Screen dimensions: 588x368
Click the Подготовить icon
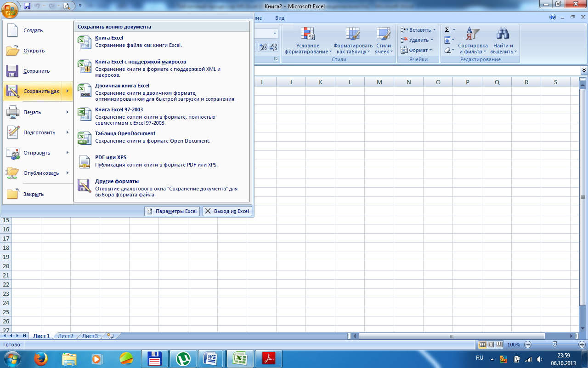(x=12, y=132)
